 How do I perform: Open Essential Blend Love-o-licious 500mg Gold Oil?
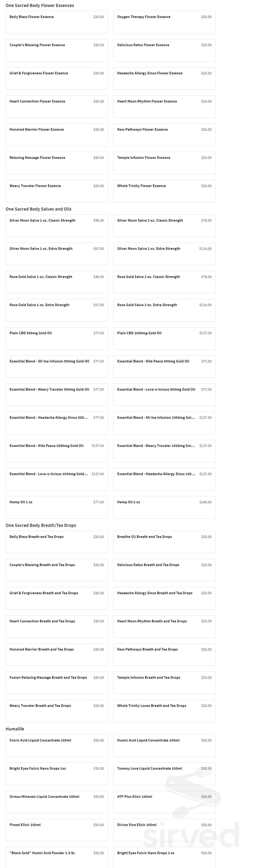click(164, 395)
